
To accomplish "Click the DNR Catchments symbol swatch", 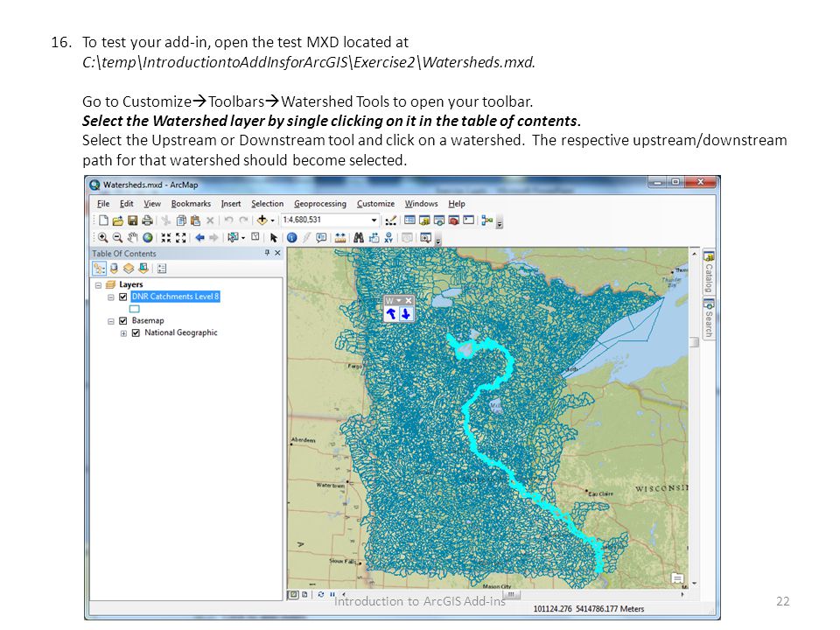I will pos(135,309).
